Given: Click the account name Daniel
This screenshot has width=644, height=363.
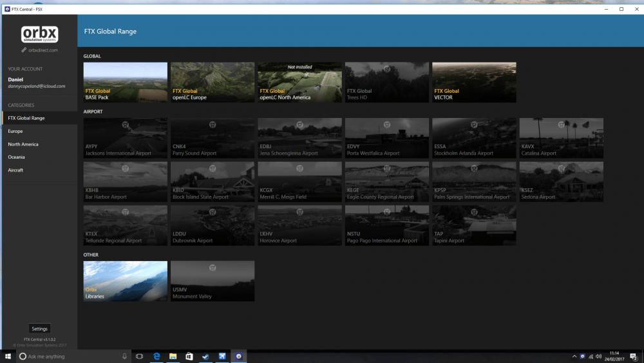Looking at the screenshot, I should pos(15,79).
